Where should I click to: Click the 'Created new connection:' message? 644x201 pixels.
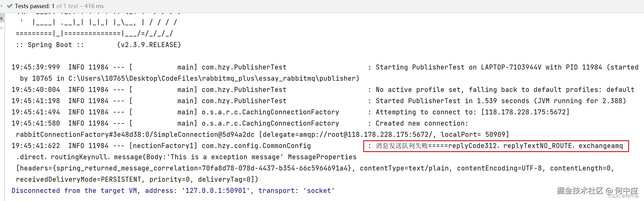coord(422,123)
